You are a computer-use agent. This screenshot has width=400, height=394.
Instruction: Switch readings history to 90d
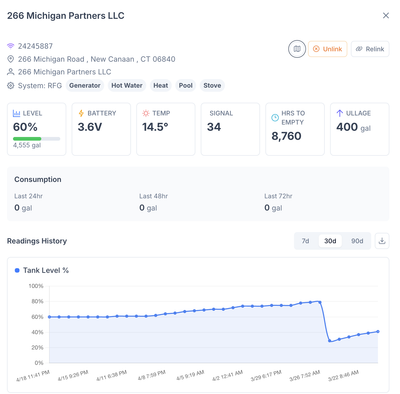coord(357,241)
